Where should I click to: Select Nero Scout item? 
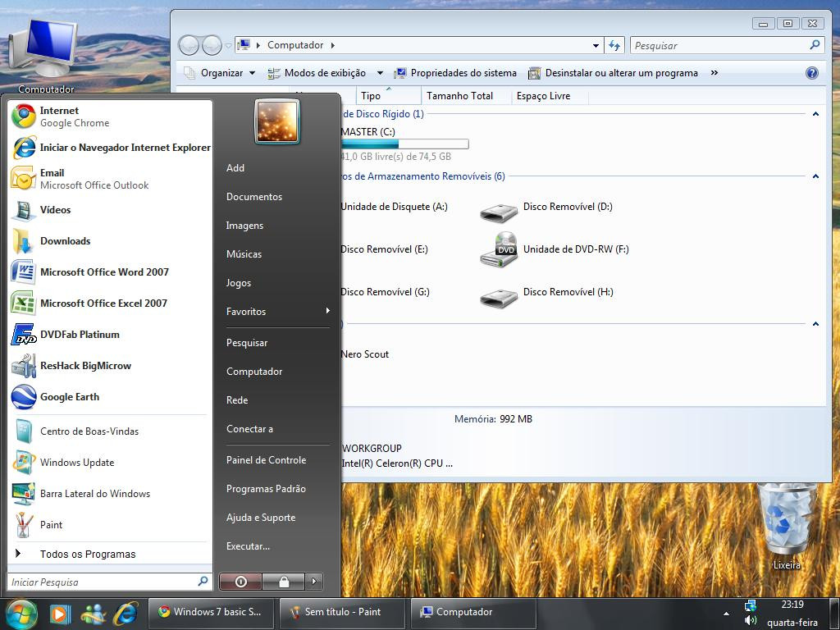tap(364, 354)
